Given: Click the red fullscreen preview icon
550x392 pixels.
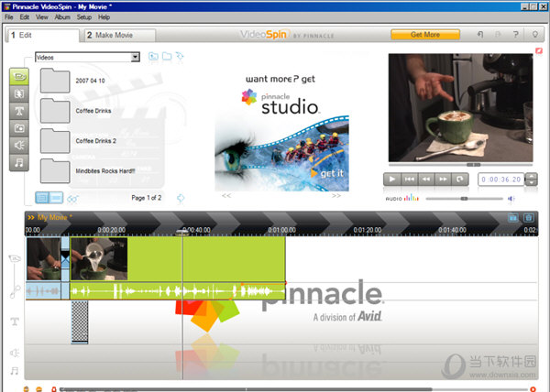Looking at the screenshot, I should point(539,51).
